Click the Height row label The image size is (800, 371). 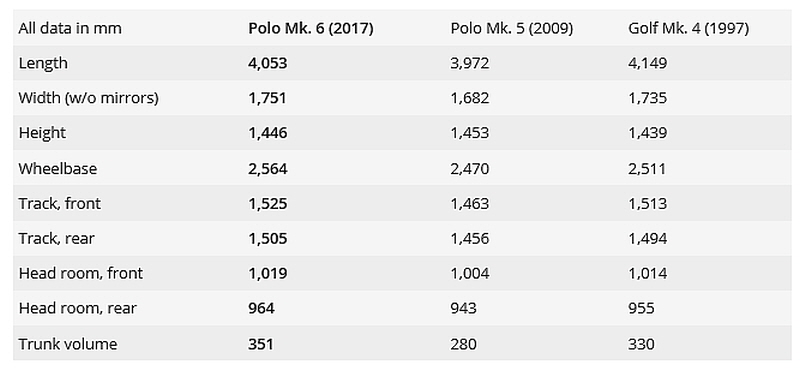(42, 133)
